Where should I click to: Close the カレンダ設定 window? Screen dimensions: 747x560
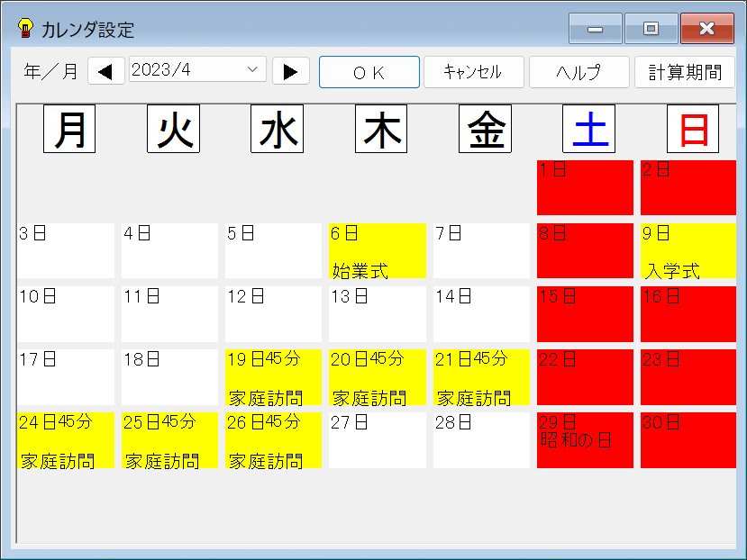click(x=707, y=29)
